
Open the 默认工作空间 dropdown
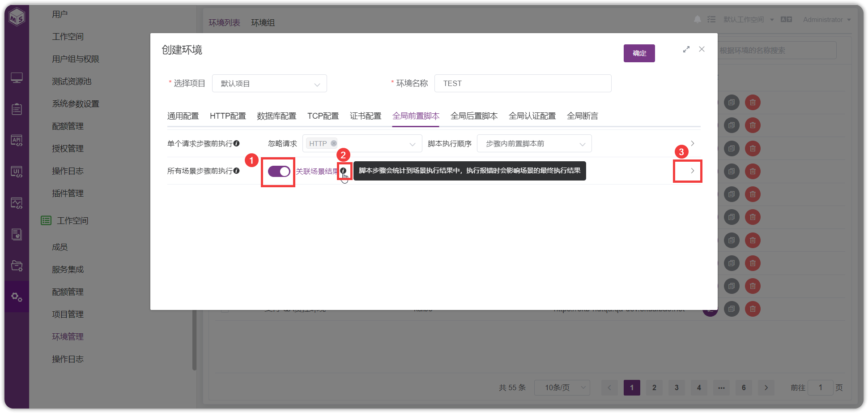748,19
